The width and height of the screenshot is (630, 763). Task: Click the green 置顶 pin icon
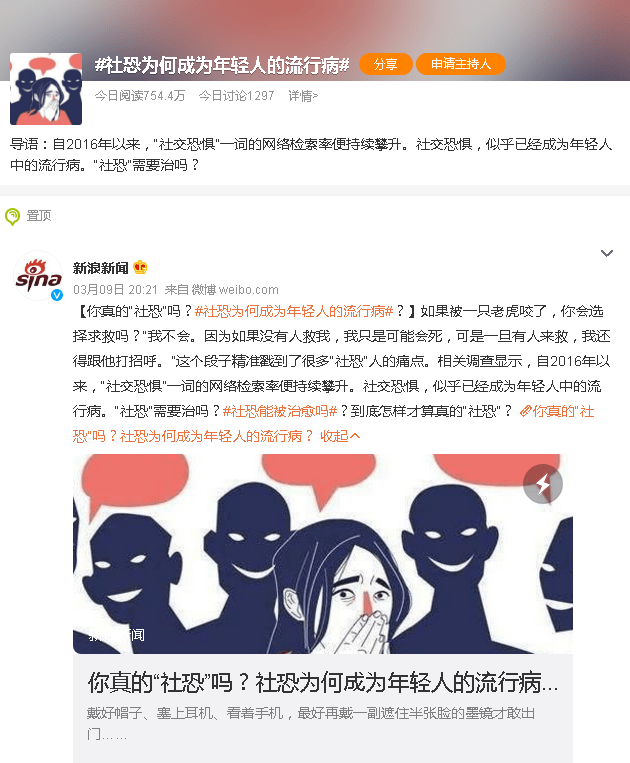coord(12,216)
